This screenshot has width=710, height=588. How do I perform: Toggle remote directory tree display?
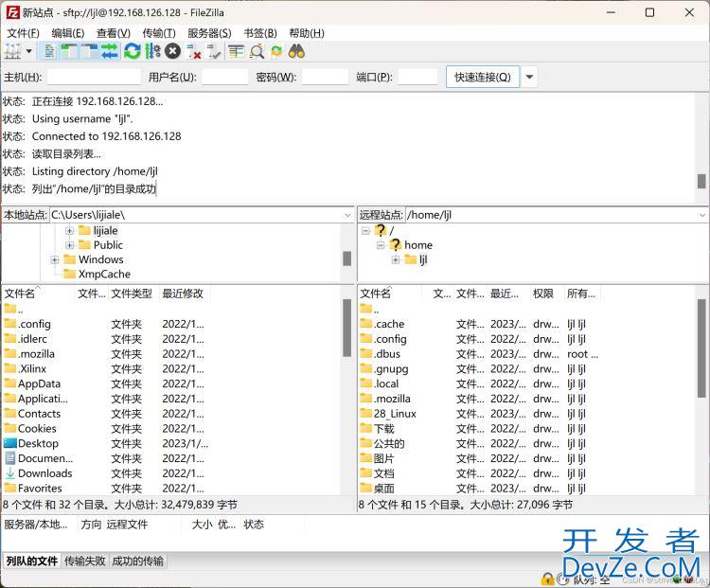(89, 52)
